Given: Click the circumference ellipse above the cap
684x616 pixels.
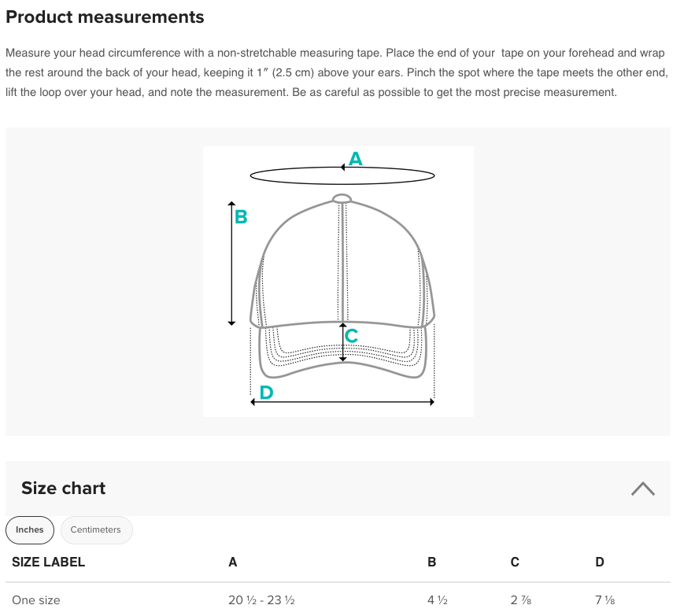Looking at the screenshot, I should coord(342,175).
